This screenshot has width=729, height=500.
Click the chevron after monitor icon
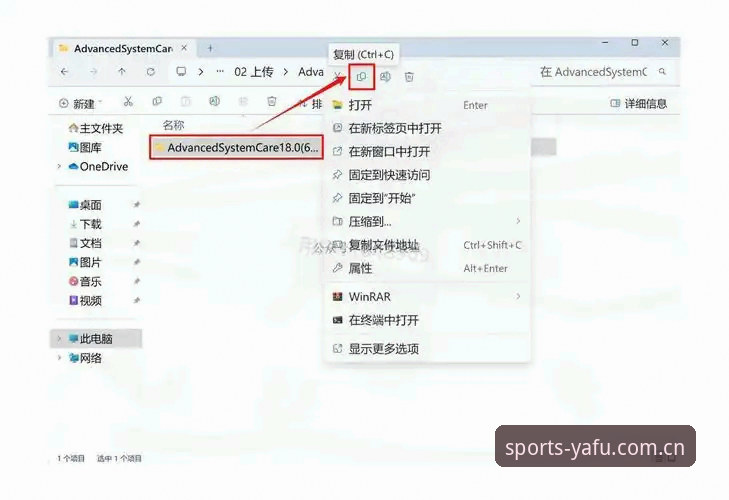tap(201, 72)
